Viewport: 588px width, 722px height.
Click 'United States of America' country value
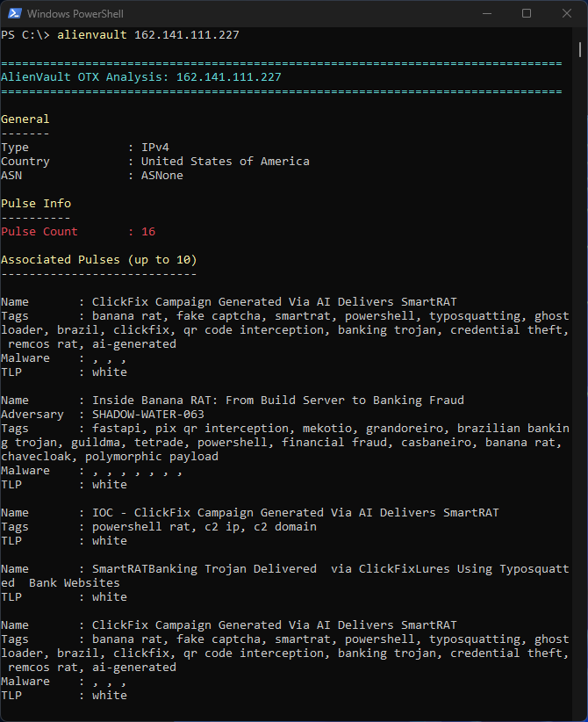click(x=225, y=161)
